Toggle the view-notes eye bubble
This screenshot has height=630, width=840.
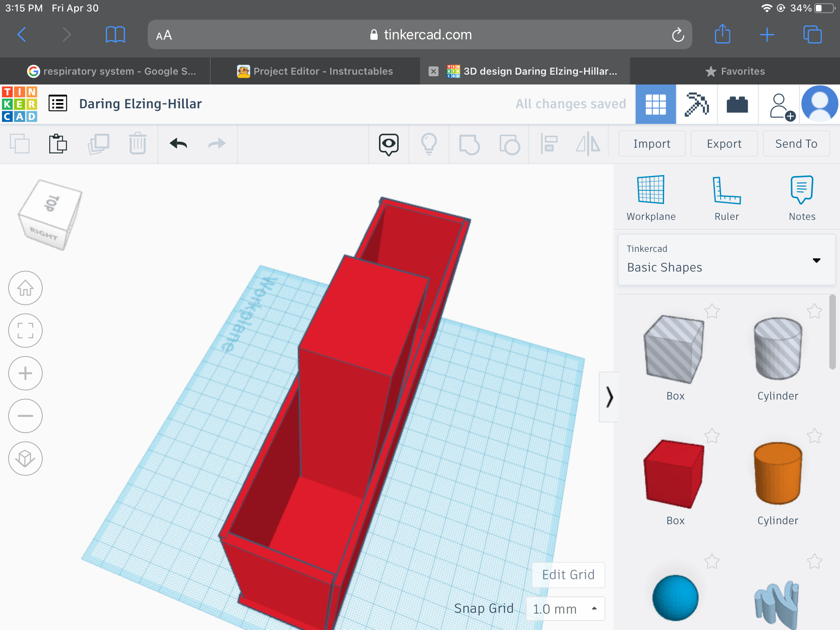388,144
